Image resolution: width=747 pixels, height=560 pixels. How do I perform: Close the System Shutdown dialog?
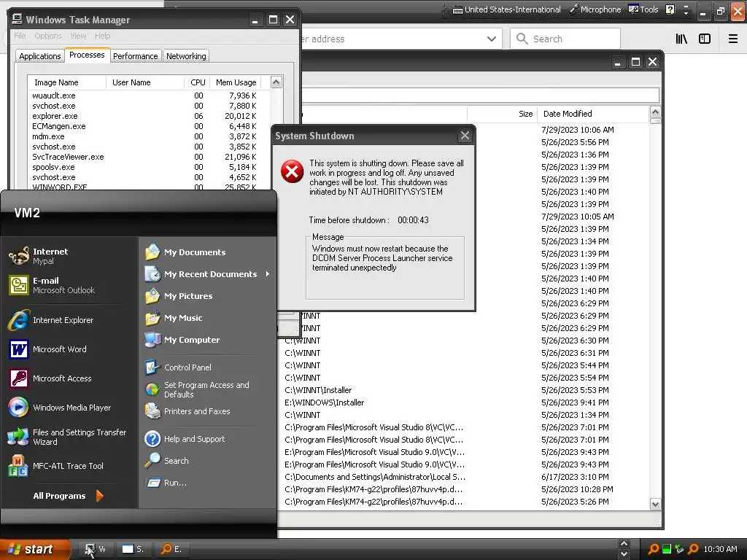coord(465,136)
